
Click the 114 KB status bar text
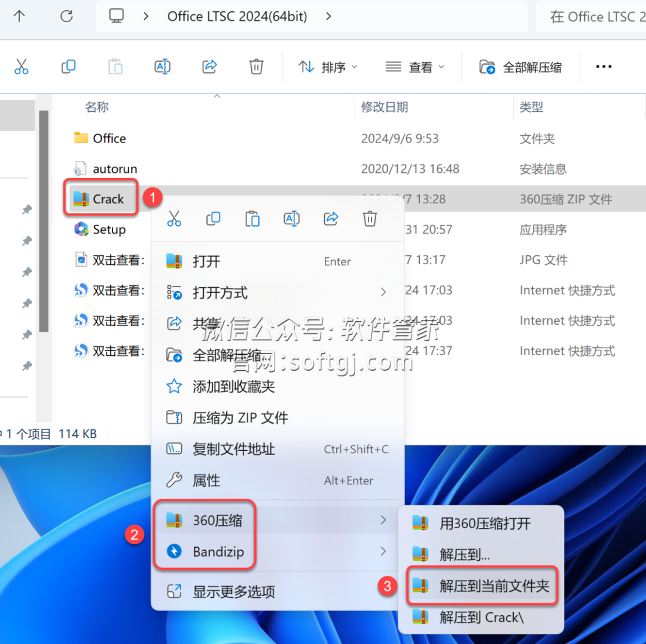tap(77, 434)
